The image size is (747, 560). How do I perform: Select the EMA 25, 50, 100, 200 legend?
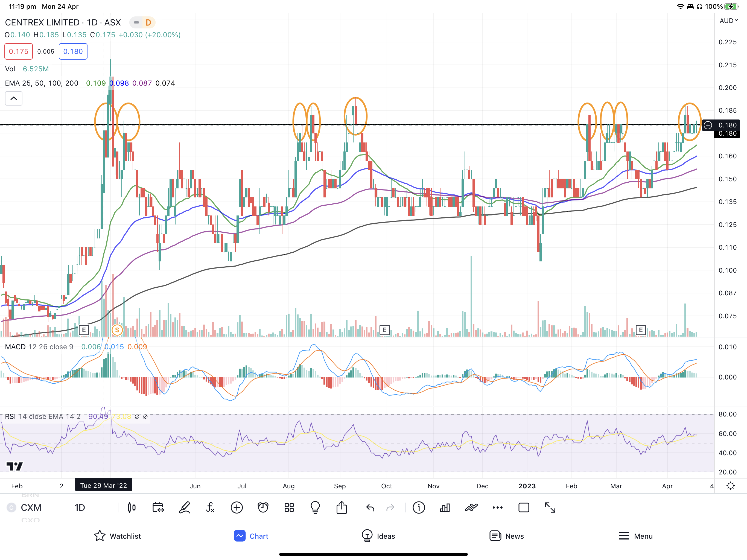pos(42,83)
